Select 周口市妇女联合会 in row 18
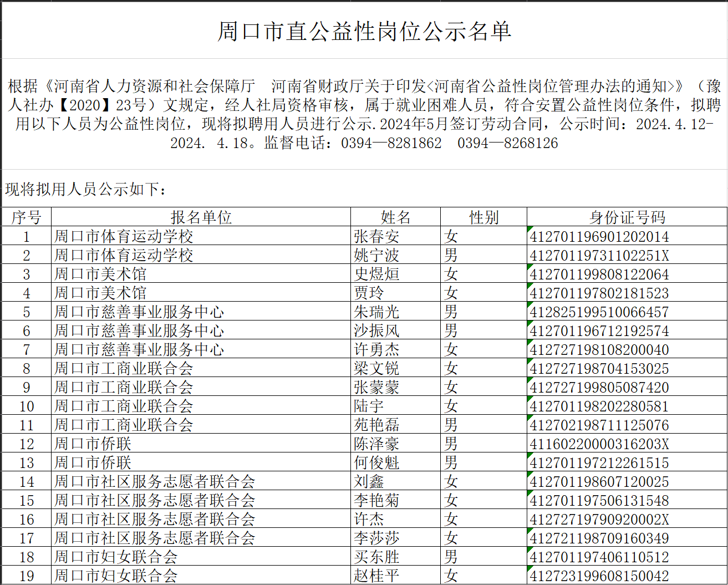This screenshot has height=585, width=728. [116, 557]
